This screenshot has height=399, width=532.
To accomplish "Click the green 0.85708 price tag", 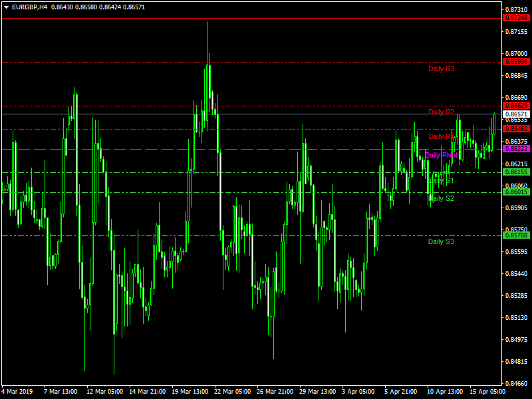I will coord(516,235).
